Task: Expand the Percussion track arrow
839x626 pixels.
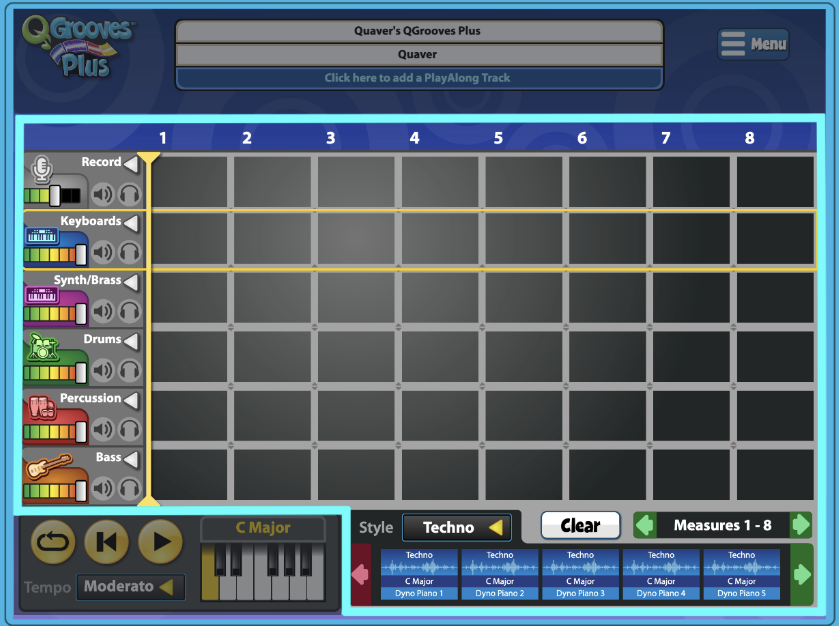Action: coord(131,400)
